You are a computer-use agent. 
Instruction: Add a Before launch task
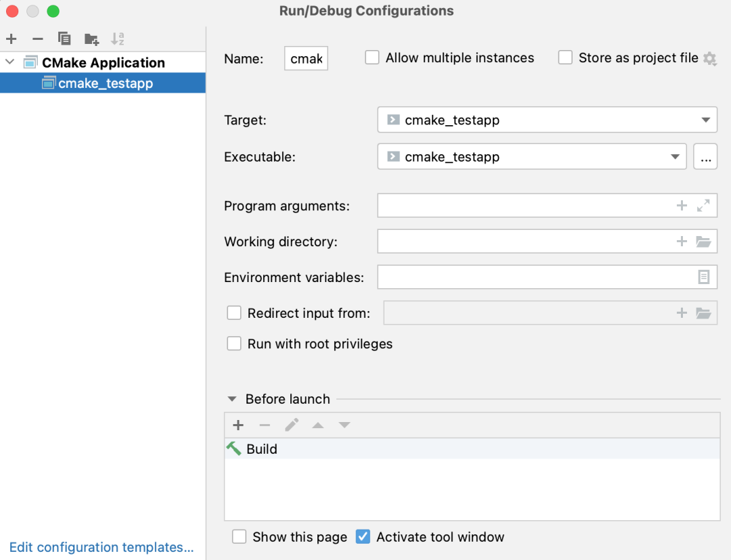point(238,425)
